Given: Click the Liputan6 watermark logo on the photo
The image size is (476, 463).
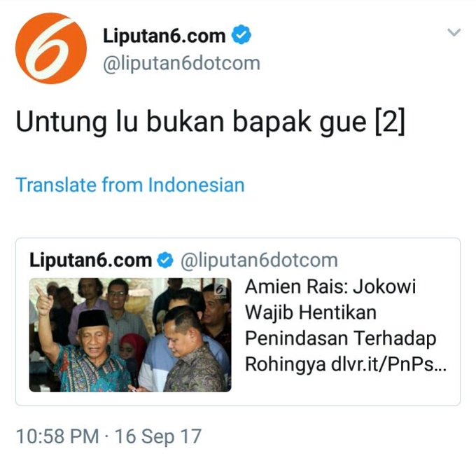Looking at the screenshot, I should (x=220, y=291).
